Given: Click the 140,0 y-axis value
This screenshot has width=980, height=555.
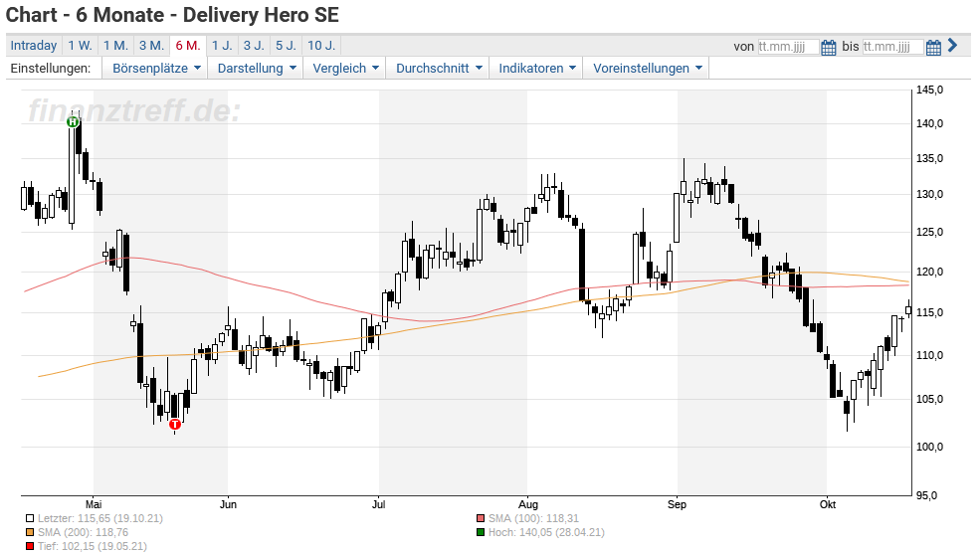Looking at the screenshot, I should tap(929, 123).
